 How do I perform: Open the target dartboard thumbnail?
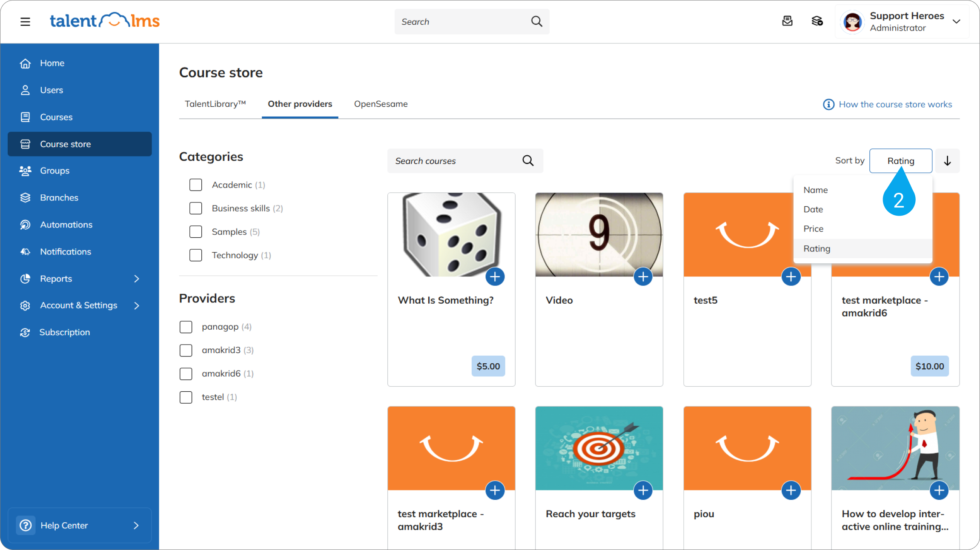click(599, 448)
